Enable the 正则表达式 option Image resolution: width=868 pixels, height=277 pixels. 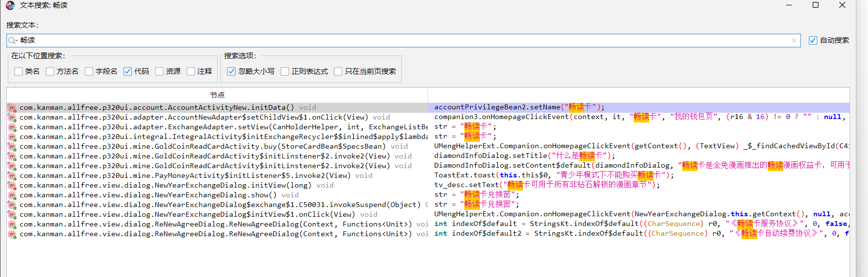coord(285,71)
